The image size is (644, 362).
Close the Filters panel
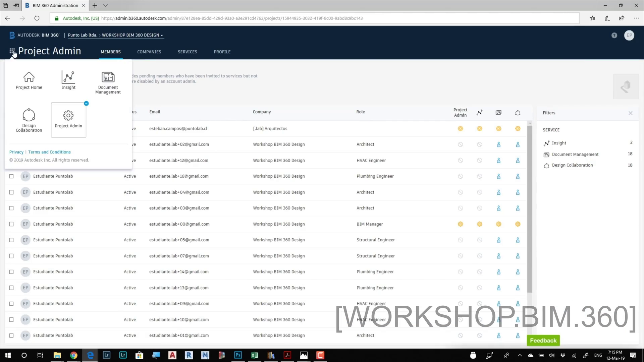[x=631, y=113]
